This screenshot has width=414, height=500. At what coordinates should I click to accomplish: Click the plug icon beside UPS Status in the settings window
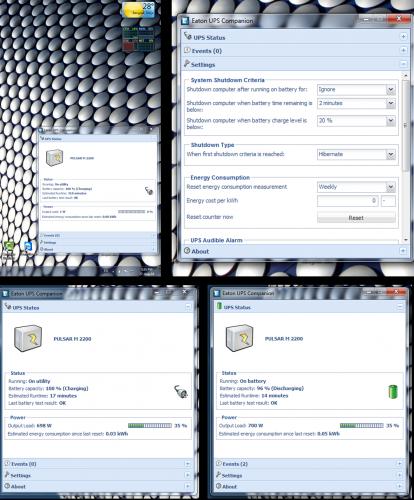[188, 36]
